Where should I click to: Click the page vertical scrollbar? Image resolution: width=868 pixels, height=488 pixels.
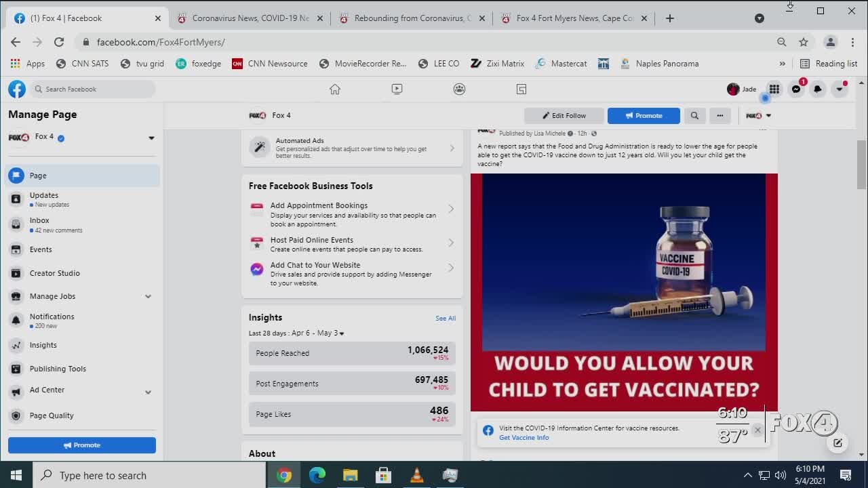click(x=862, y=165)
